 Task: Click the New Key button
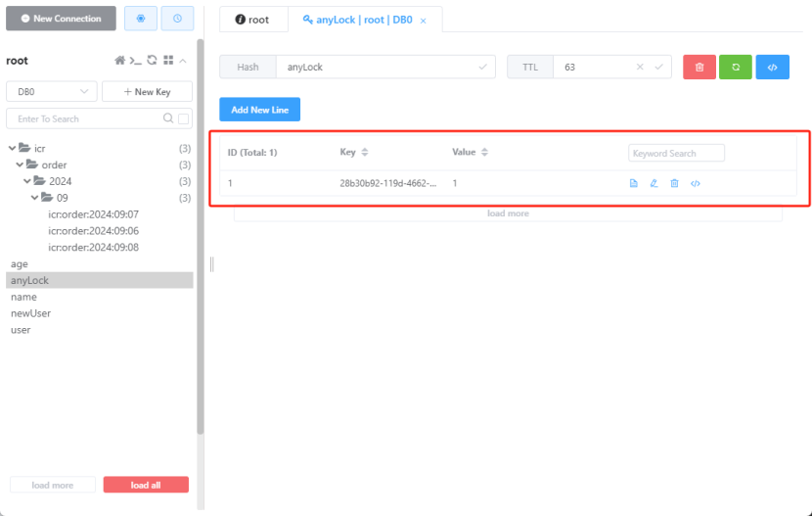[147, 91]
